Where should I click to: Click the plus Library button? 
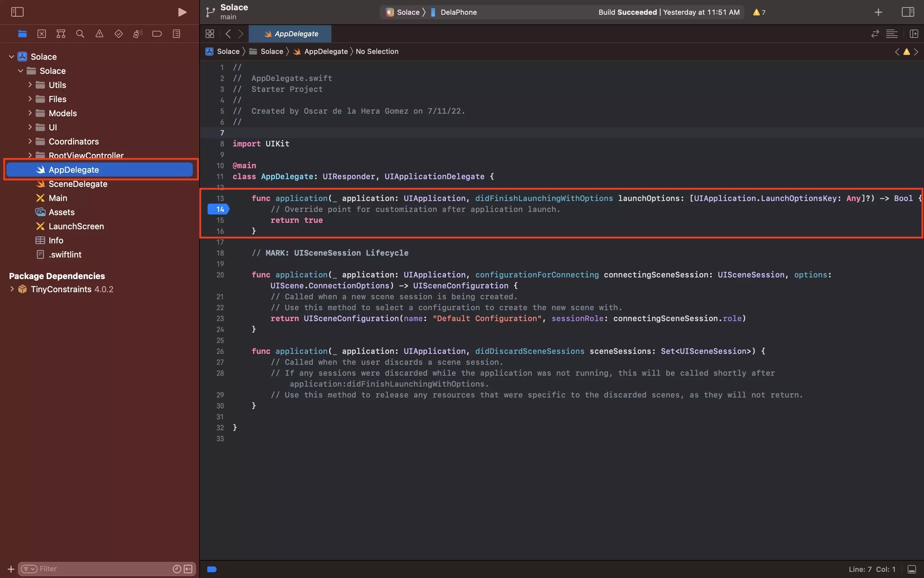(x=878, y=12)
